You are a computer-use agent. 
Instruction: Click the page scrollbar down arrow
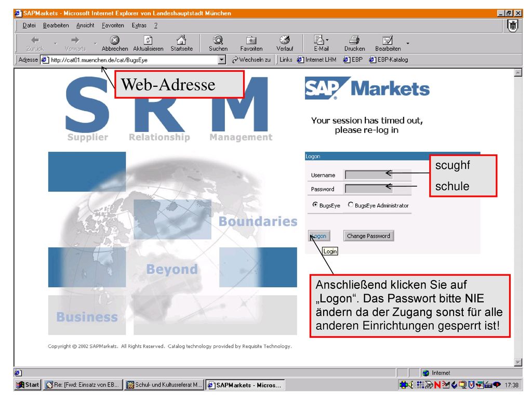pyautogui.click(x=518, y=362)
